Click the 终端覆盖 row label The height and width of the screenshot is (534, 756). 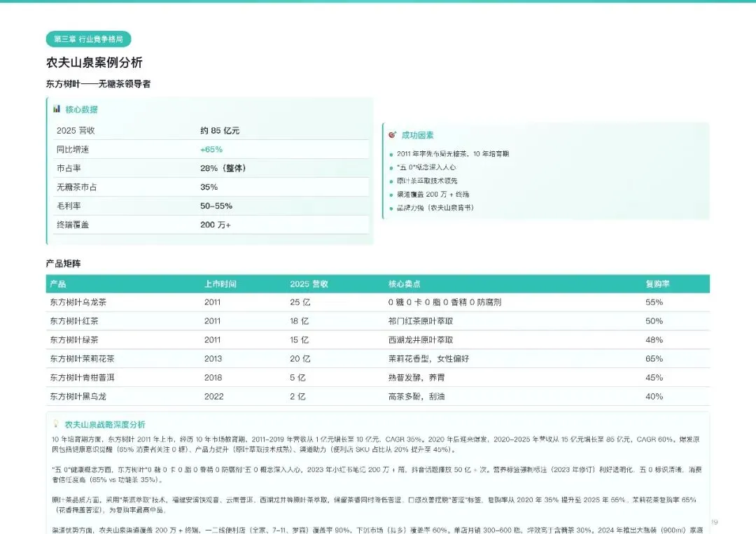(x=73, y=225)
